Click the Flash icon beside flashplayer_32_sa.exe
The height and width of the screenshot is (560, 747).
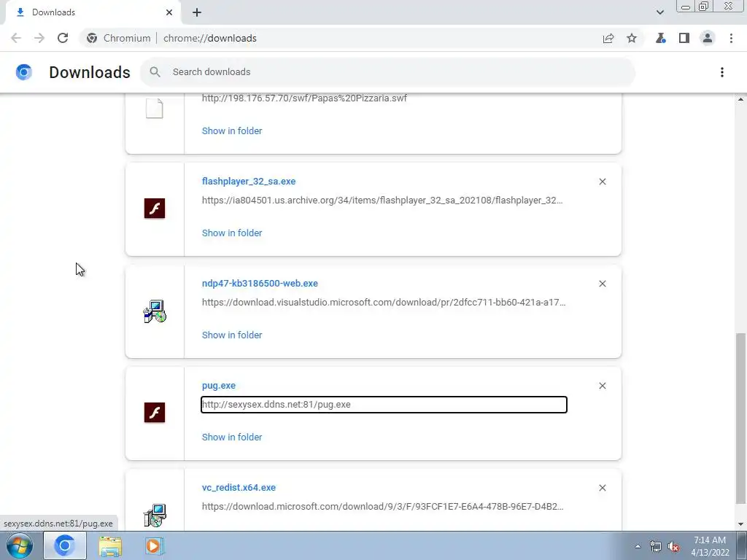coord(155,209)
